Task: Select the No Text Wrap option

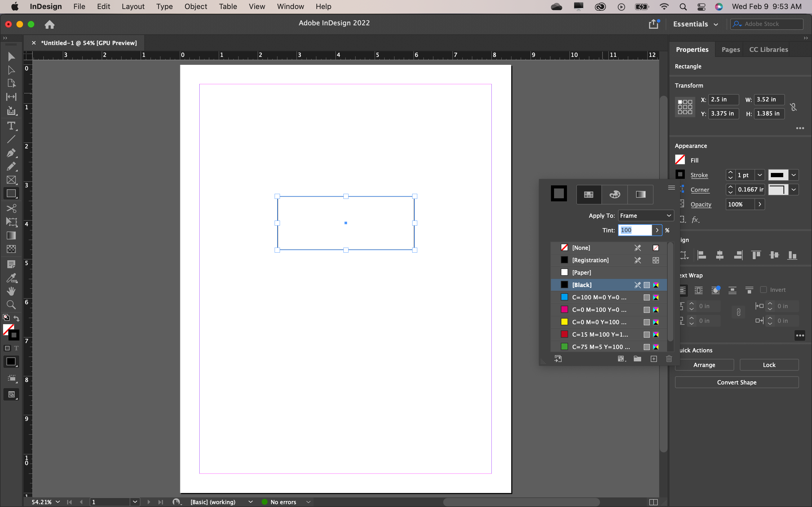Action: 683,290
